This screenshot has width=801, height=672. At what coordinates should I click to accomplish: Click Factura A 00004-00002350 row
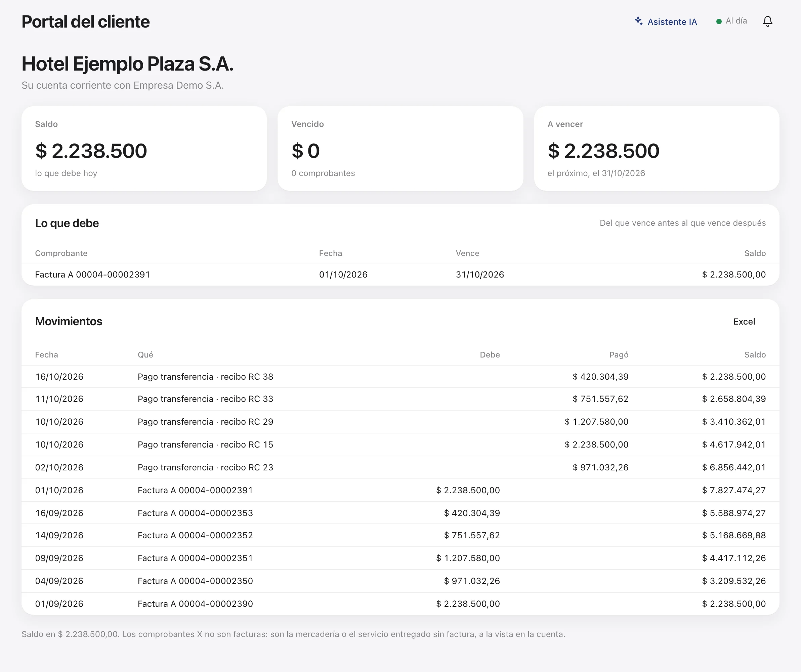point(400,581)
